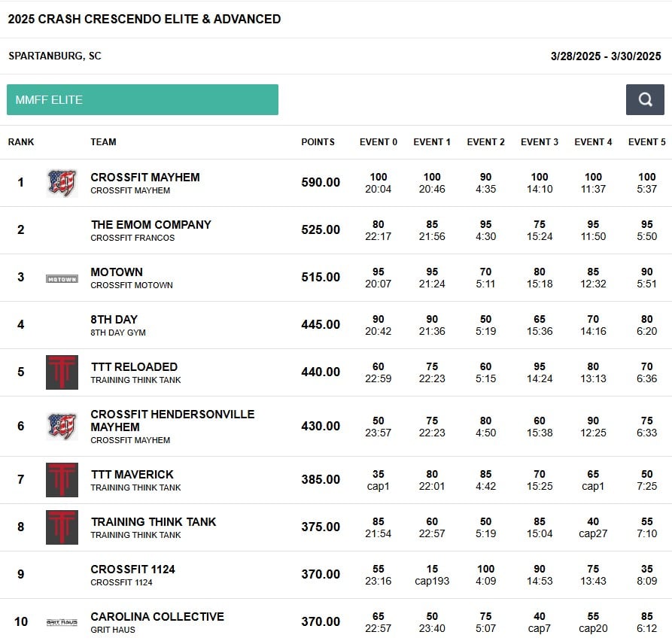Click the POINTS column header

318,142
